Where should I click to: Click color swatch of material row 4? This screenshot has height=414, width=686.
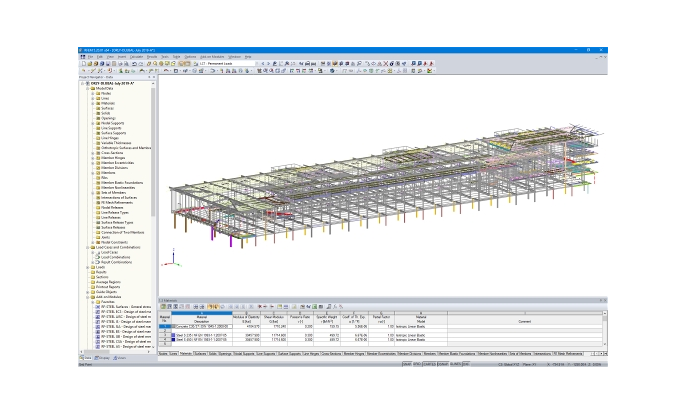pos(173,340)
